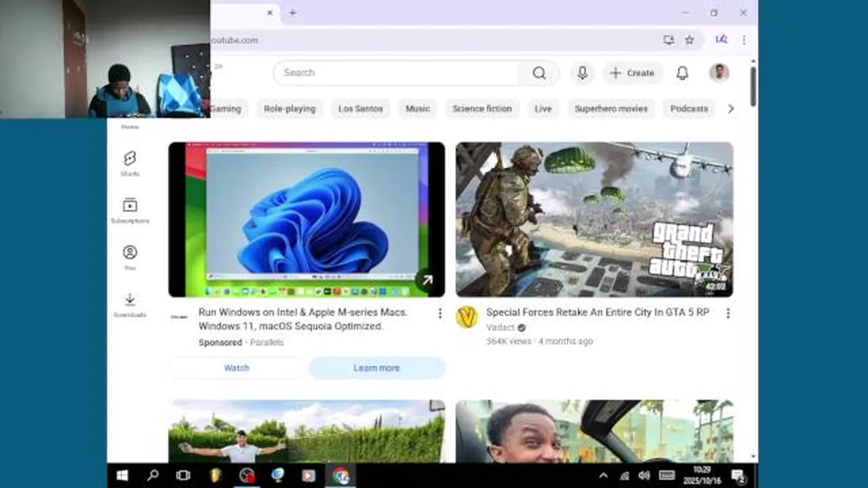Open Windows taskbar search

(153, 476)
